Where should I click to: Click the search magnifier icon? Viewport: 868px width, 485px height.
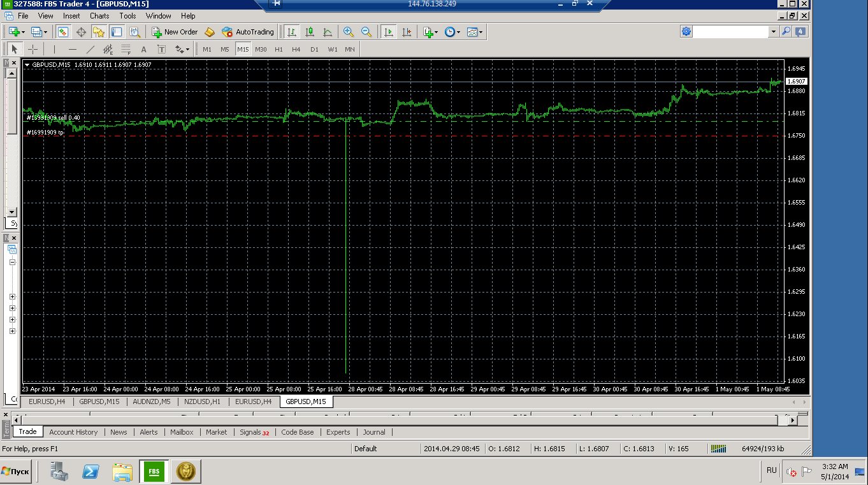point(786,31)
